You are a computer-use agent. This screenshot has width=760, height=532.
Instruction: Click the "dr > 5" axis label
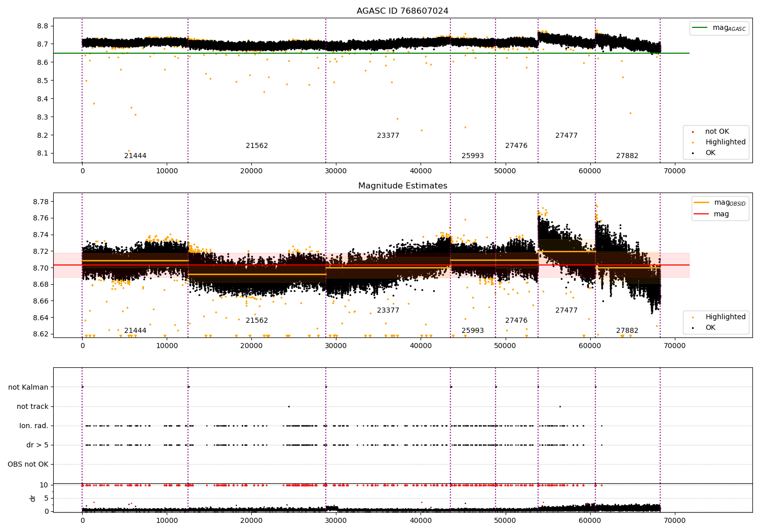click(37, 445)
